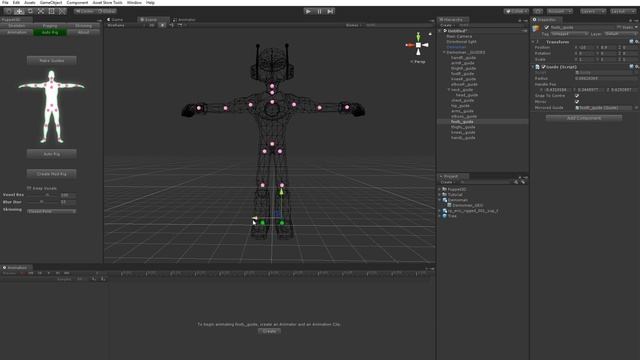This screenshot has height=360, width=640.
Task: Click Create button in Animation window
Action: [x=269, y=331]
